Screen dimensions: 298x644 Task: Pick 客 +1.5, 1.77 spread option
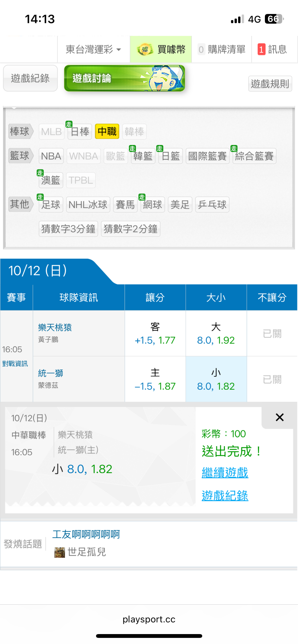(155, 333)
